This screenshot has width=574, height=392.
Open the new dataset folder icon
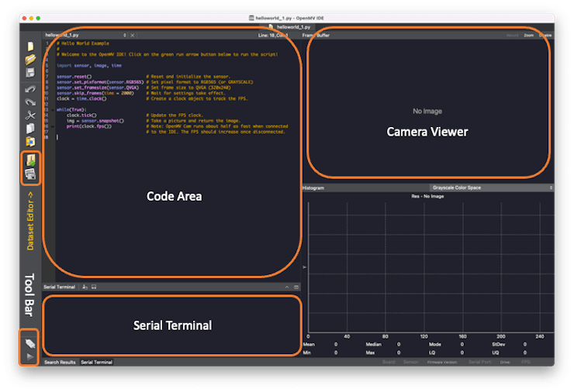(x=31, y=160)
